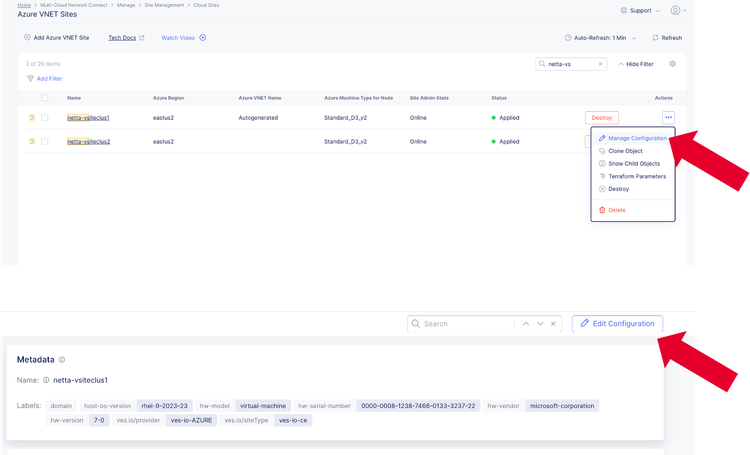
Task: Click the Edit Configuration button
Action: coord(617,324)
